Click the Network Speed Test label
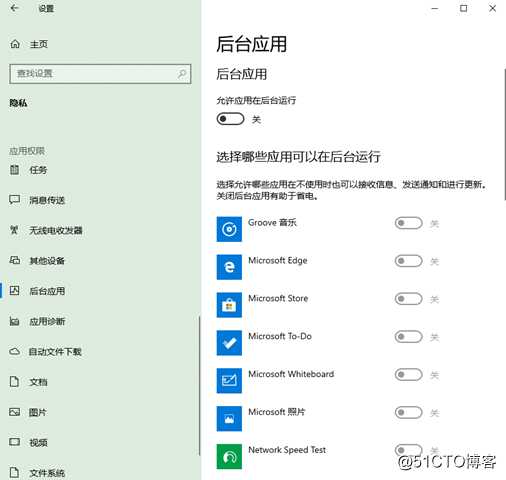Screen dimensions: 506x480 pyautogui.click(x=287, y=450)
